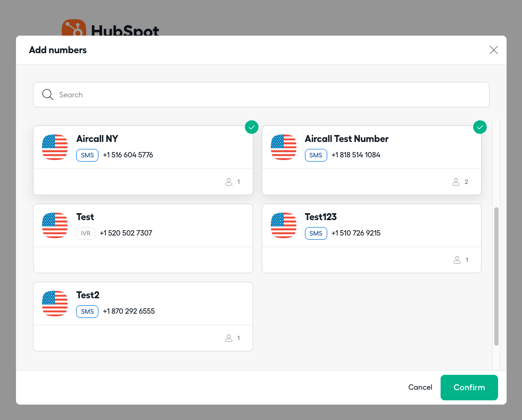Select the Test123 card title
Screen dimensions: 522x420
click(320, 217)
